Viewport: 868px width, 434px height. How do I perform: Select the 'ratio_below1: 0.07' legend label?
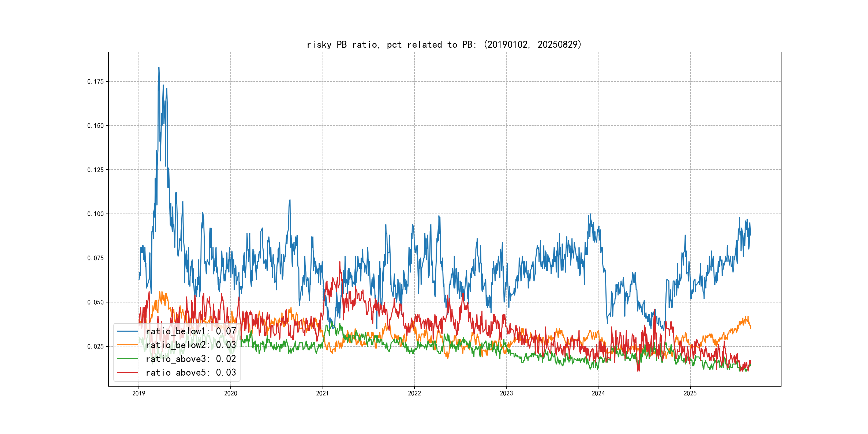[x=191, y=331]
